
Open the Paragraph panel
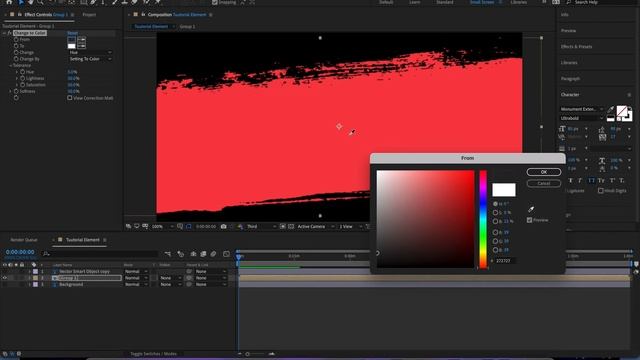click(x=570, y=78)
